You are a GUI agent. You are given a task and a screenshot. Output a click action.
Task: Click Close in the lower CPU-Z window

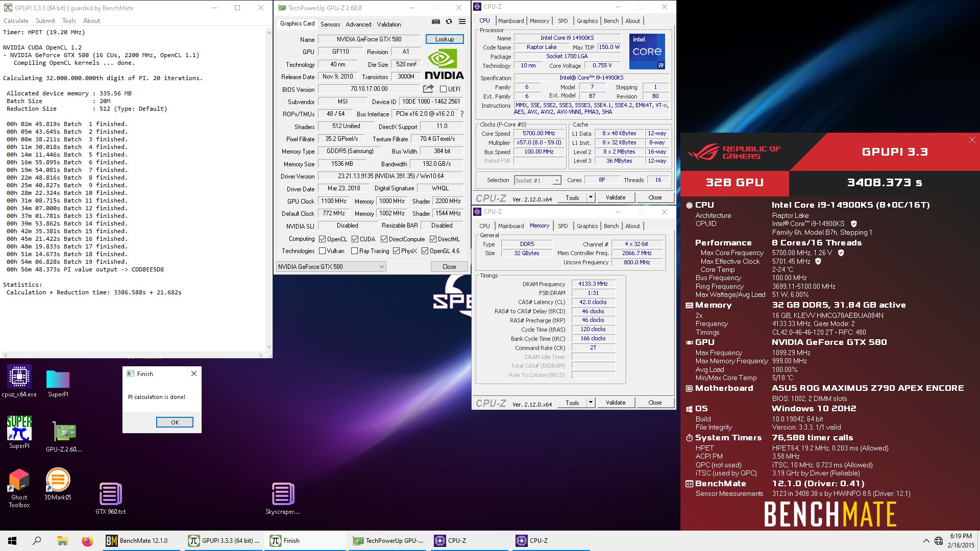pos(655,403)
